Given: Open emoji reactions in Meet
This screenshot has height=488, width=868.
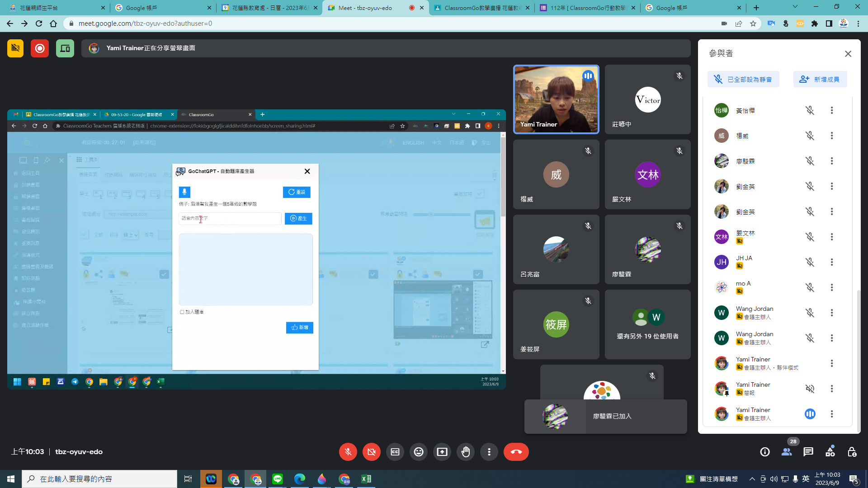Looking at the screenshot, I should point(418,452).
